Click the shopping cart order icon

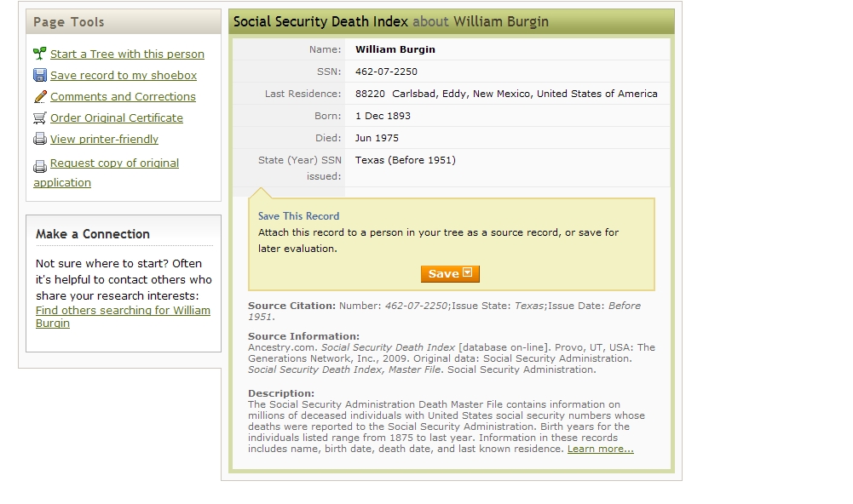[x=40, y=117]
